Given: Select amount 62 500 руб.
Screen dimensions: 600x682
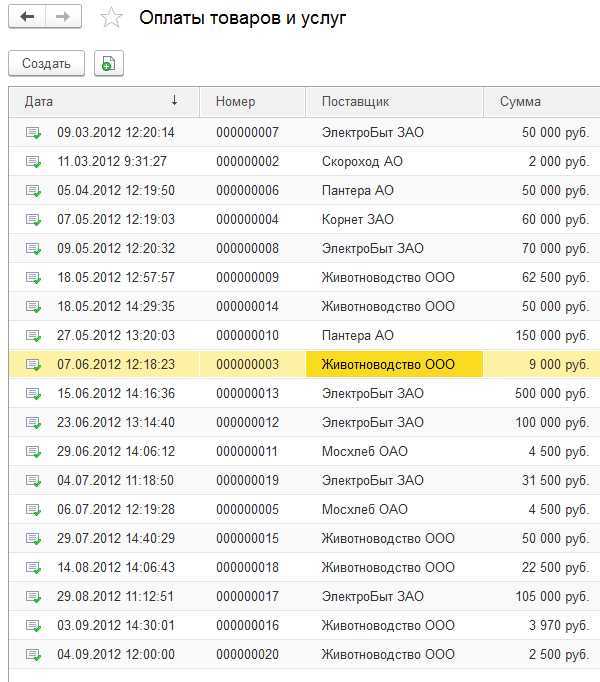Looking at the screenshot, I should pos(556,277).
